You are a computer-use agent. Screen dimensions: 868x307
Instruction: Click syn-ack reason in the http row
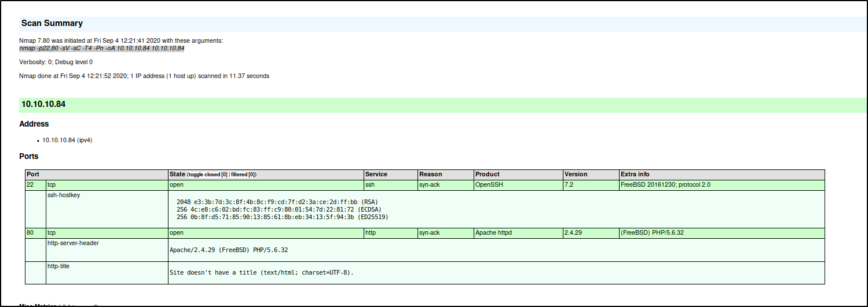coord(445,233)
